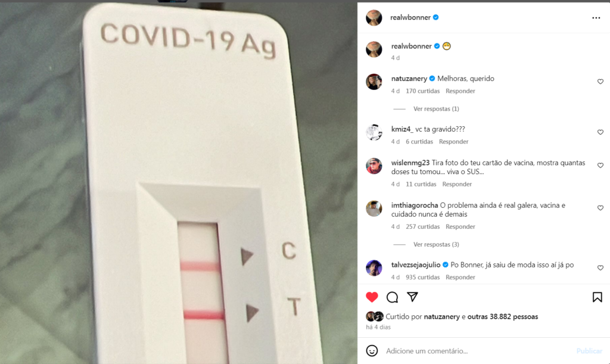Like imthiagorocha's comment heart

pos(600,208)
